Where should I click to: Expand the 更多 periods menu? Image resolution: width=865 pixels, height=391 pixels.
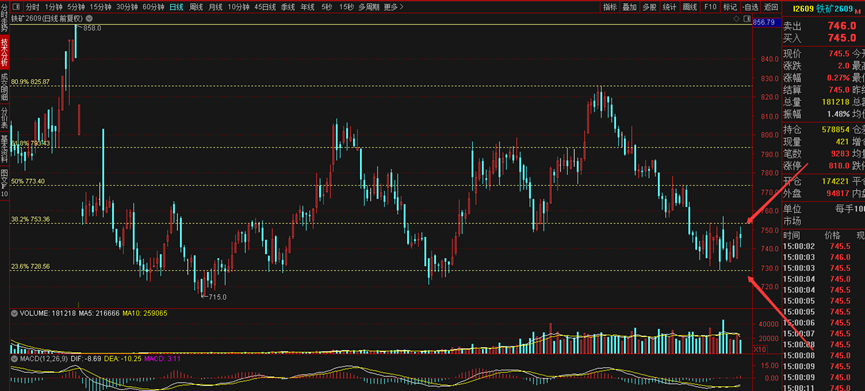click(x=393, y=7)
